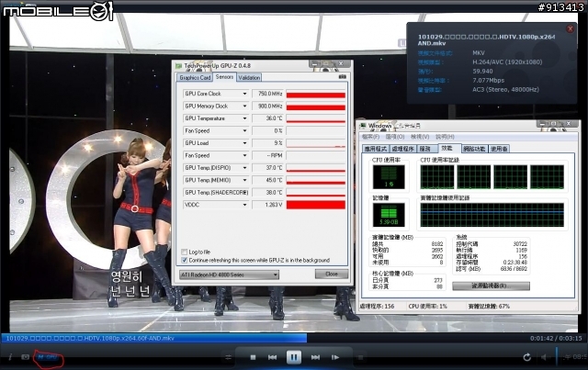Screen dimensions: 588x370
Task: Click the GPU-Z title bar app icon
Action: 179,66
